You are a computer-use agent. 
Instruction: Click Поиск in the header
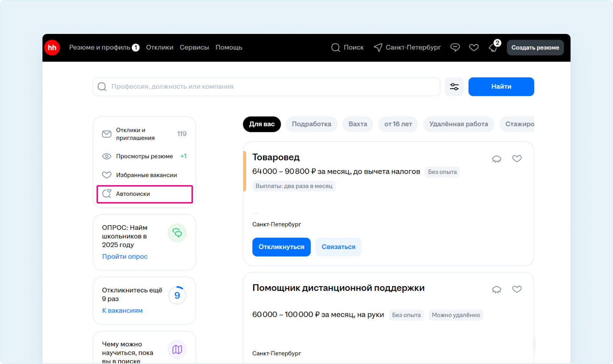[354, 47]
